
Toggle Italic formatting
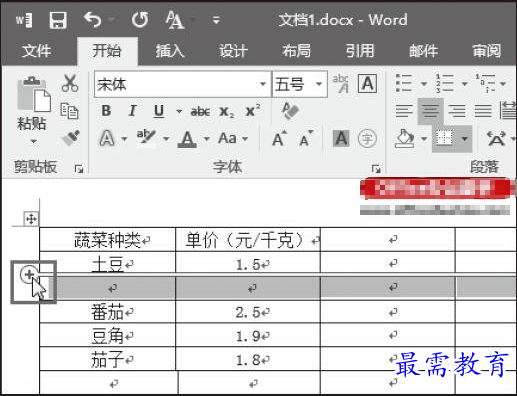132,111
